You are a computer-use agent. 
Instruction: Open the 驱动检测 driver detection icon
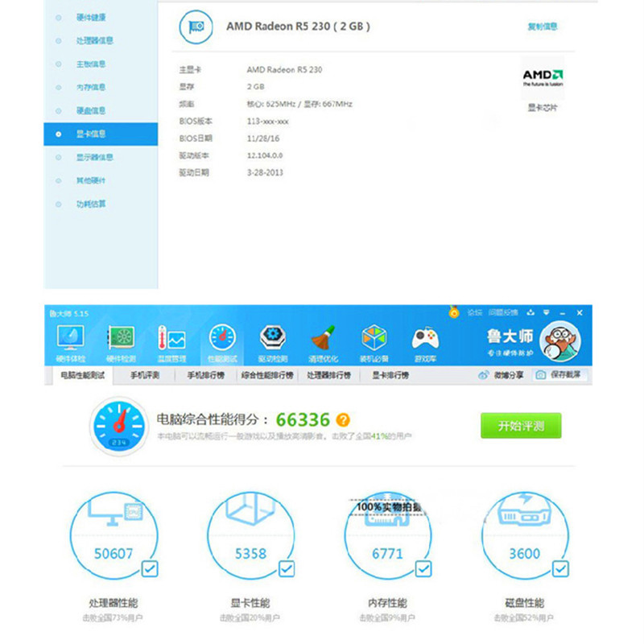273,344
